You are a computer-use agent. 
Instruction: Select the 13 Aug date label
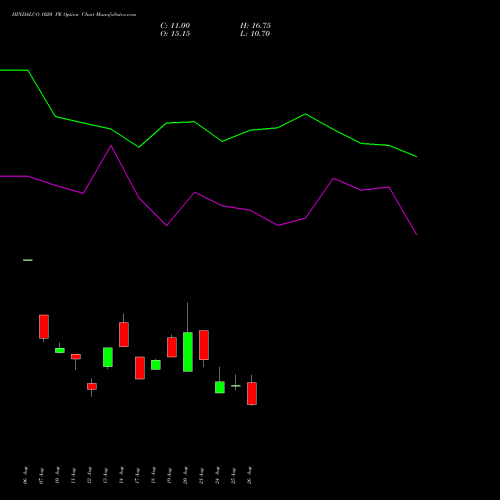point(105,475)
